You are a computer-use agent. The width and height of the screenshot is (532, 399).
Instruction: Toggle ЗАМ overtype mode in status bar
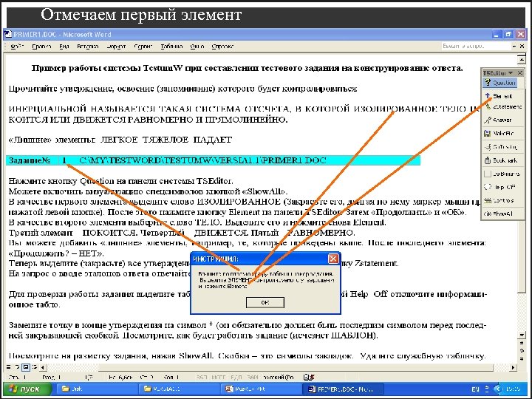coord(253,378)
